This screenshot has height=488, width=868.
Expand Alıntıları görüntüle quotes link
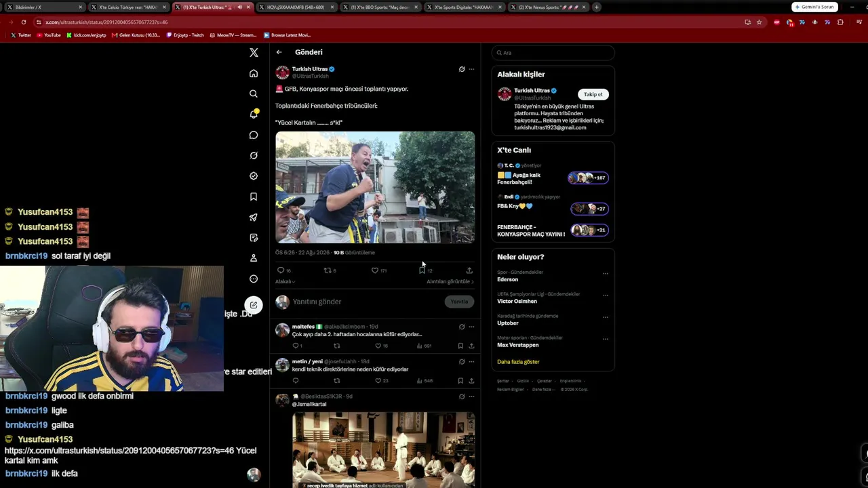point(450,281)
